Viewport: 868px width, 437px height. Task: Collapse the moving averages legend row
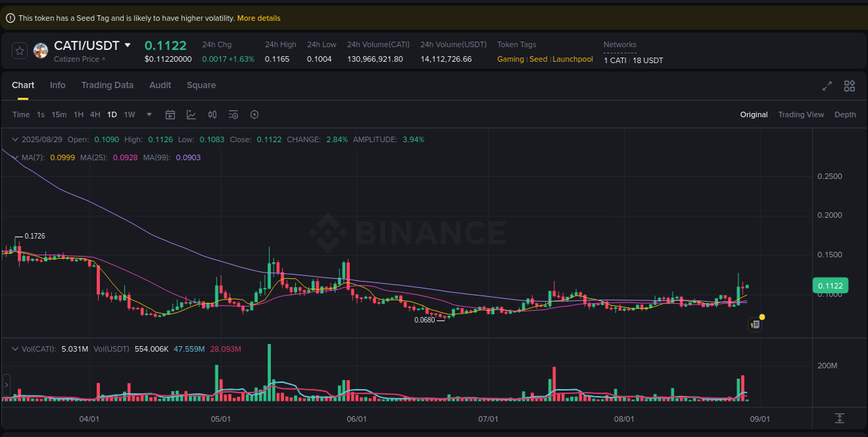(14, 157)
